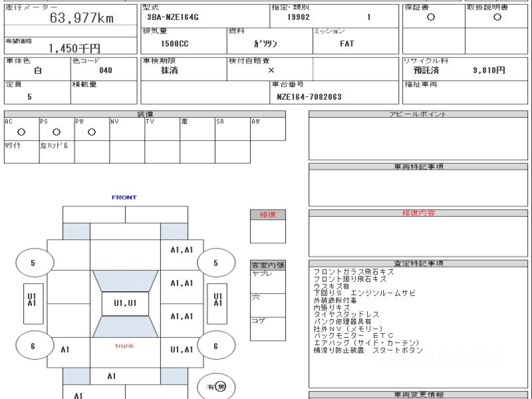
Task: Click the Wタイヤ equipment cell
Action: click(x=22, y=152)
